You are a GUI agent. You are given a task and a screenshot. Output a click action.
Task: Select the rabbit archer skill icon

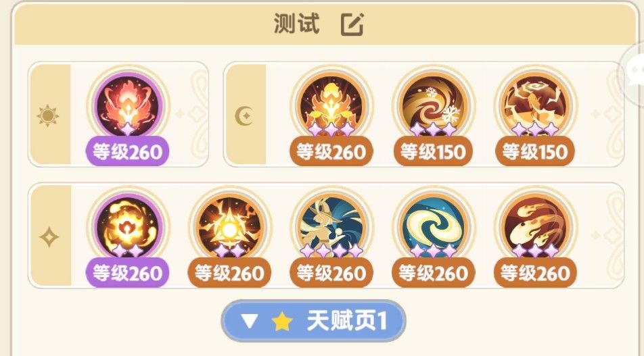(331, 226)
